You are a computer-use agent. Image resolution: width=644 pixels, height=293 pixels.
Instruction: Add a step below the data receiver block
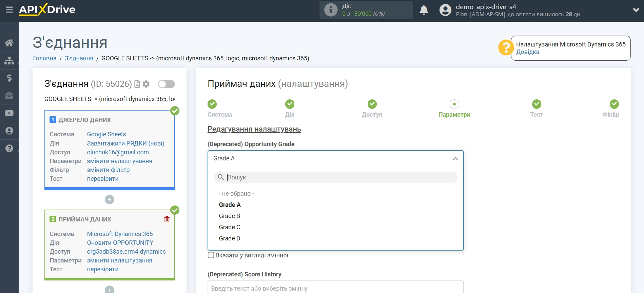point(110,289)
